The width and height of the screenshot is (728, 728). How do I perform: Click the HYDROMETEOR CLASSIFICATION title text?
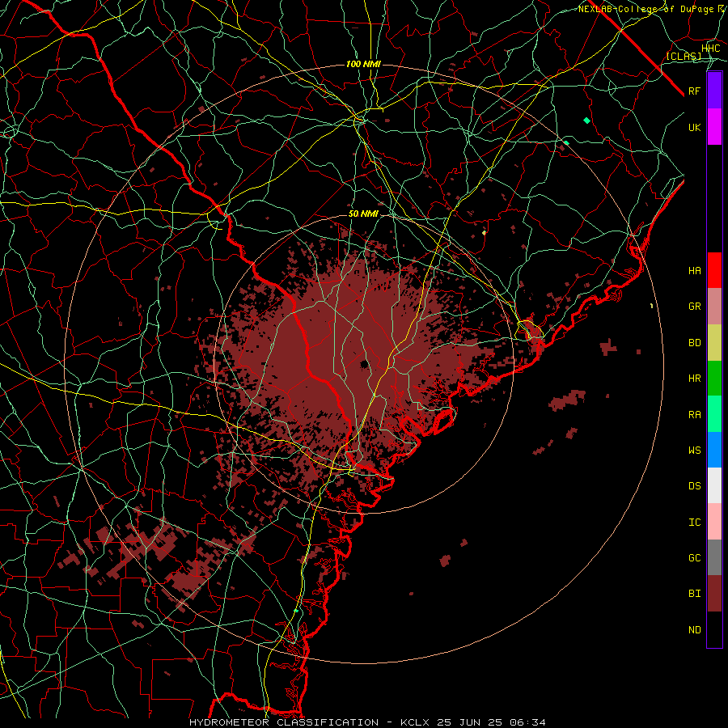coord(284,722)
